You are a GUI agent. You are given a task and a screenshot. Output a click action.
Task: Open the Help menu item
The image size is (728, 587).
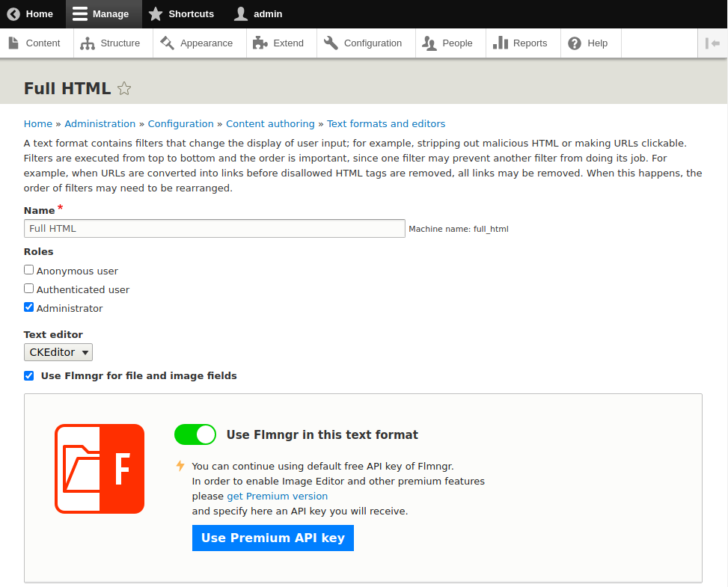tap(590, 43)
